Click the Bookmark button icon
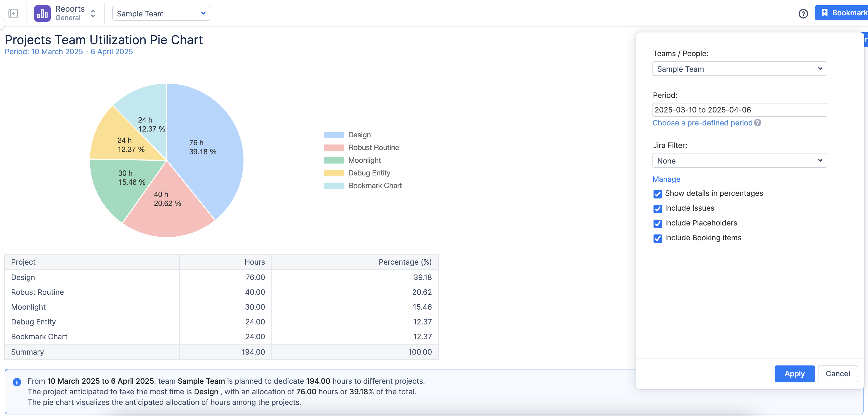 (824, 13)
